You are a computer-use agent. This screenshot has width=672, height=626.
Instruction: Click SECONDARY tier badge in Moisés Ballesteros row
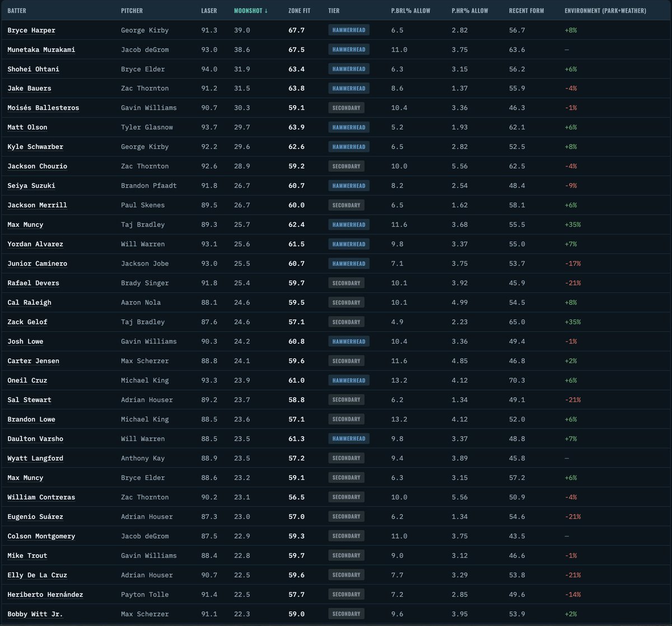(x=346, y=108)
